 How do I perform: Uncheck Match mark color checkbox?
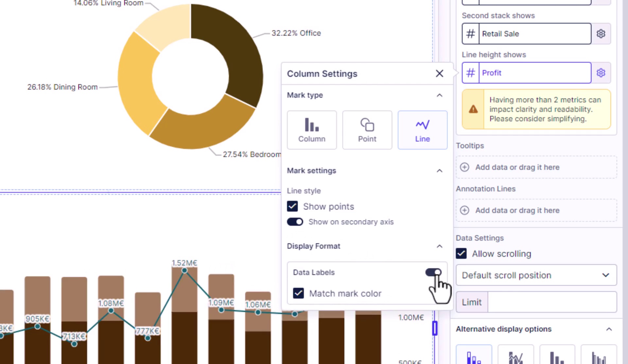click(x=298, y=293)
